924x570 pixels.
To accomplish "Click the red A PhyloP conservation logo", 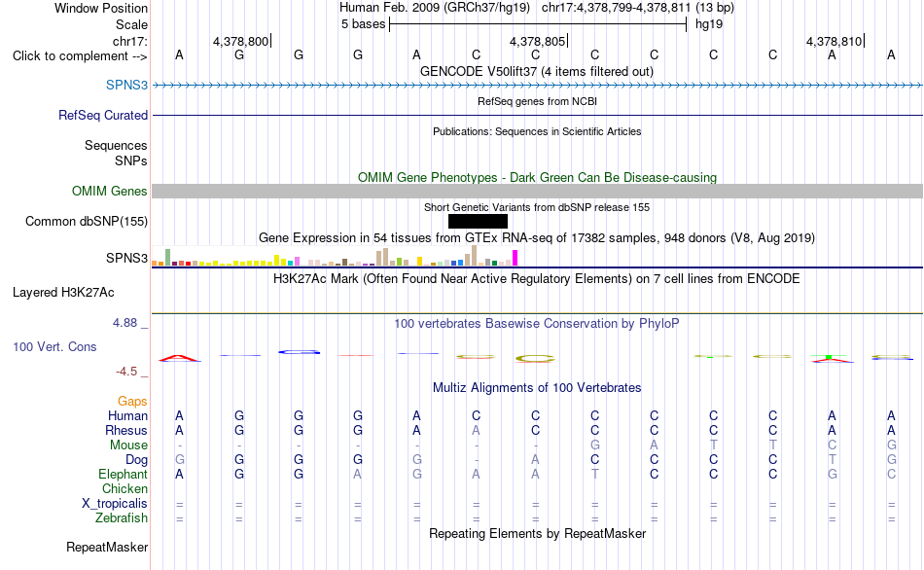I will [180, 358].
